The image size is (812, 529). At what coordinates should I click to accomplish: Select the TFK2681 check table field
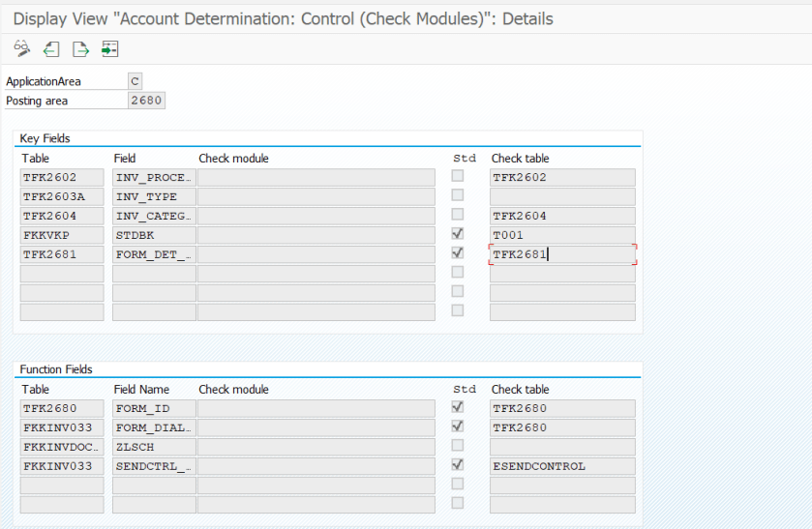click(x=561, y=254)
